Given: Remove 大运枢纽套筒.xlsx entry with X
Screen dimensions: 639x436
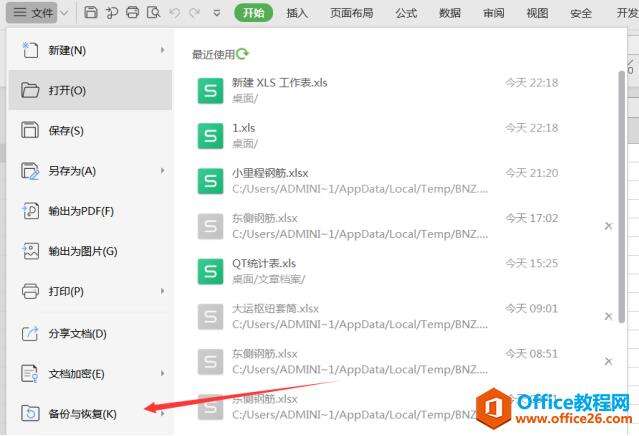Looking at the screenshot, I should (608, 316).
